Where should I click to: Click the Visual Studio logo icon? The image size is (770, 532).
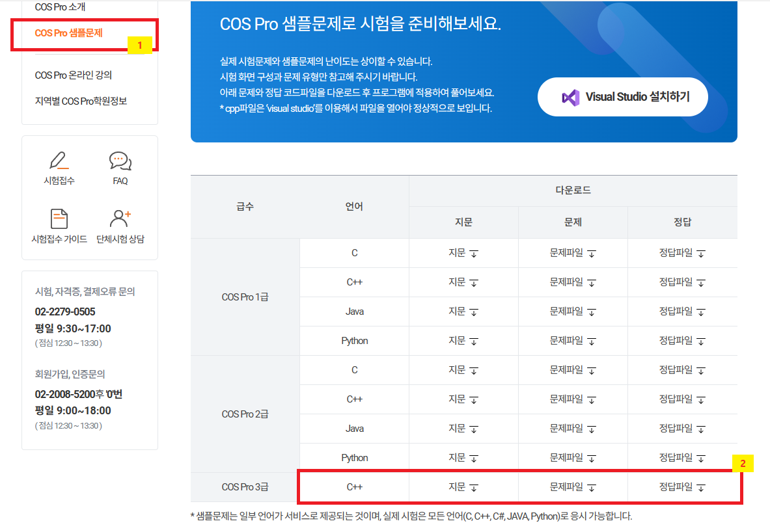[x=570, y=97]
